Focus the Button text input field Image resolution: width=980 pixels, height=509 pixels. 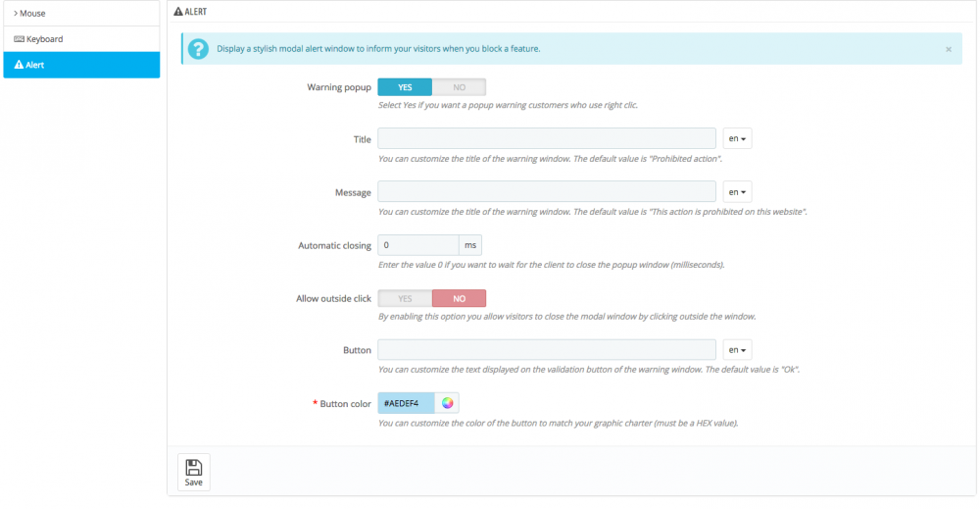pyautogui.click(x=547, y=349)
